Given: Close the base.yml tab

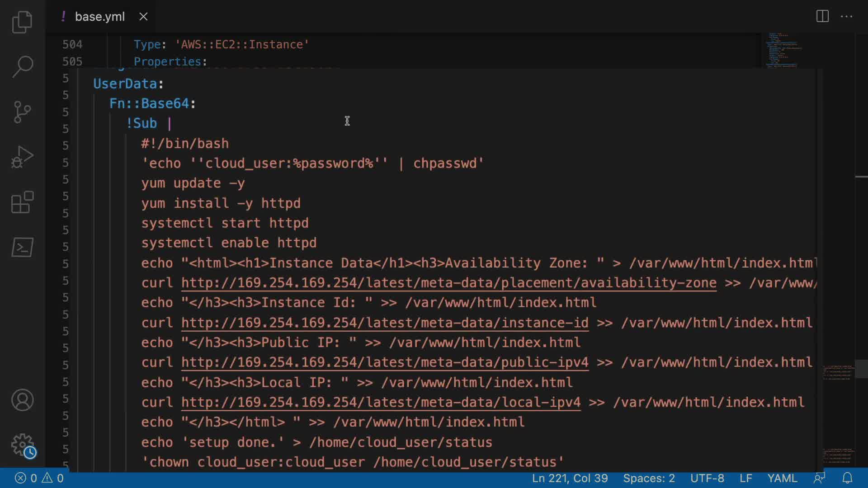Looking at the screenshot, I should 143,17.
